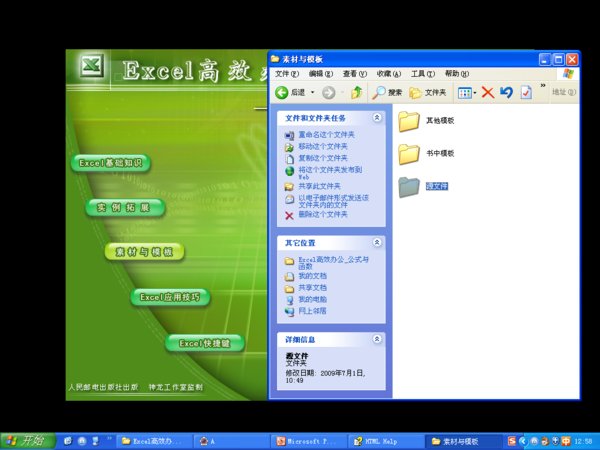Click the Excel logo icon in green window
This screenshot has width=600, height=450.
tap(92, 65)
